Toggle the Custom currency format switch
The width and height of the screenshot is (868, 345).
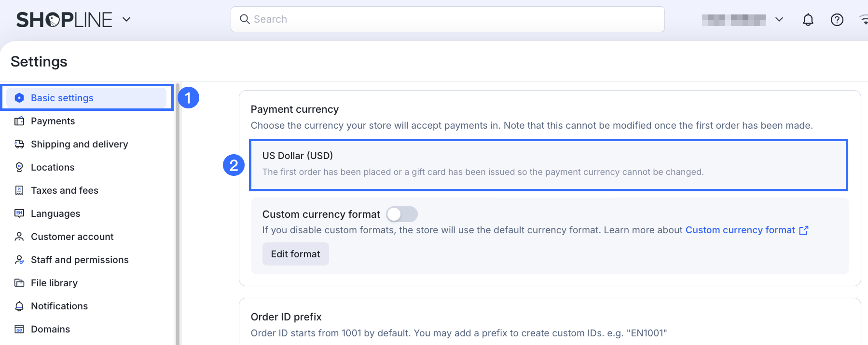(401, 214)
